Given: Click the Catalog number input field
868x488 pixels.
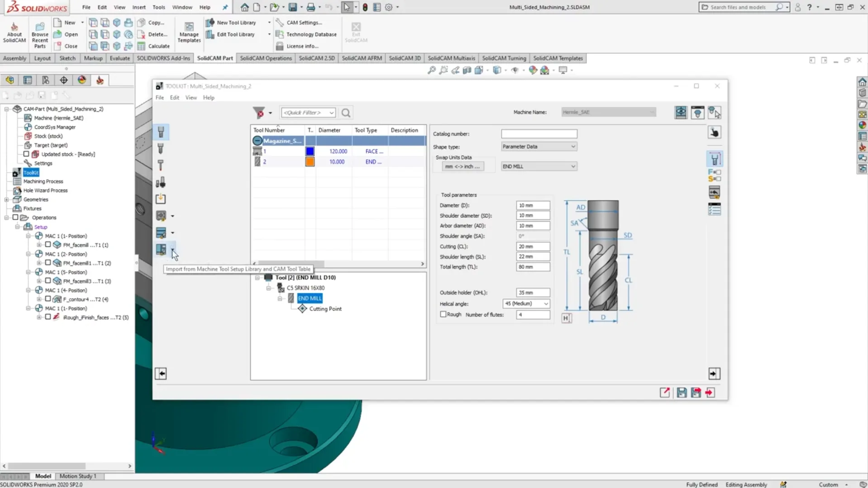Looking at the screenshot, I should (x=539, y=134).
